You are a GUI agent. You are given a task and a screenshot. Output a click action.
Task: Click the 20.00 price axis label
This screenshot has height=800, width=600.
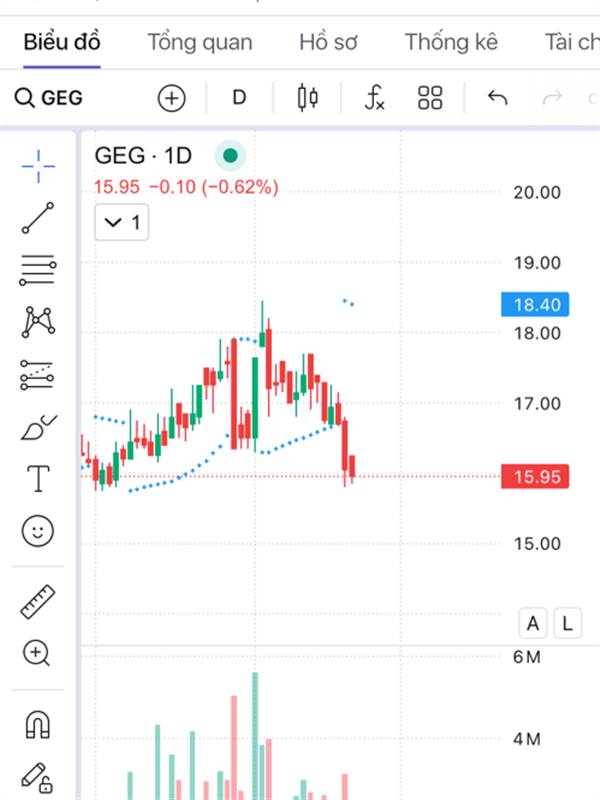[x=537, y=193]
